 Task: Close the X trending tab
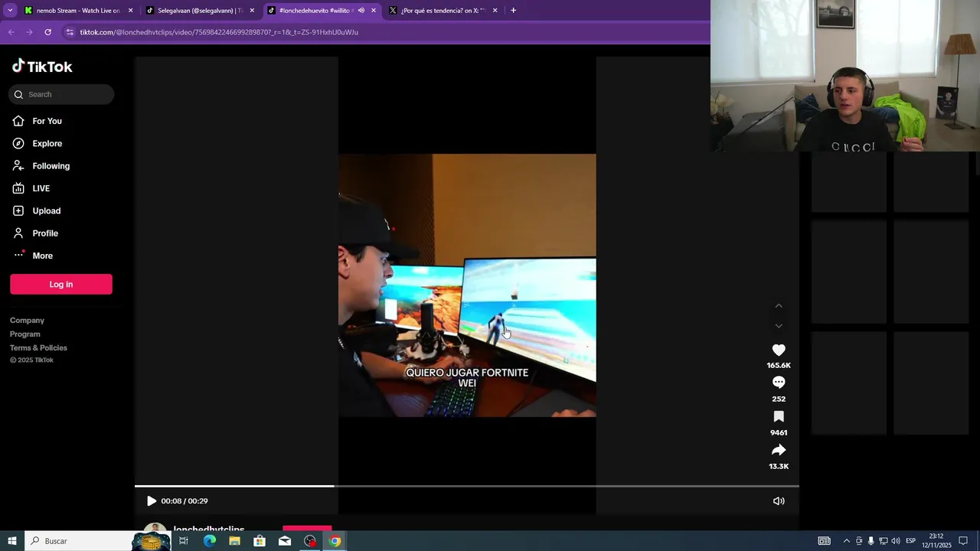point(495,11)
